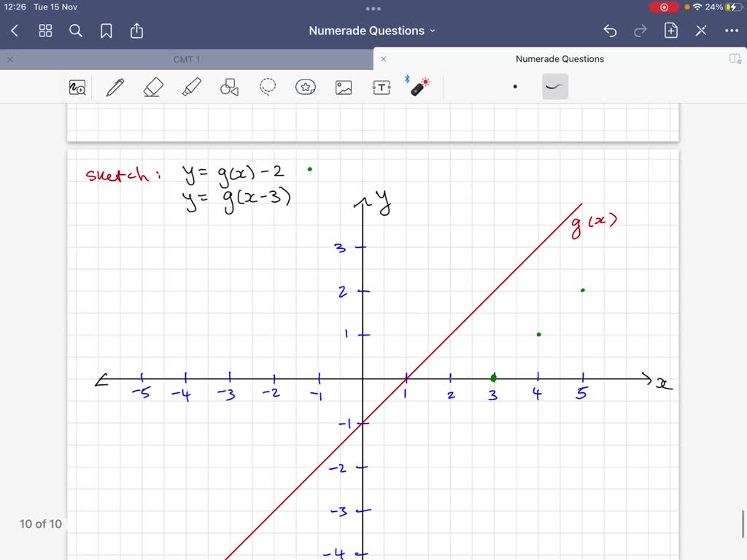Open the Shapes tool
Image resolution: width=747 pixels, height=560 pixels.
(x=229, y=87)
